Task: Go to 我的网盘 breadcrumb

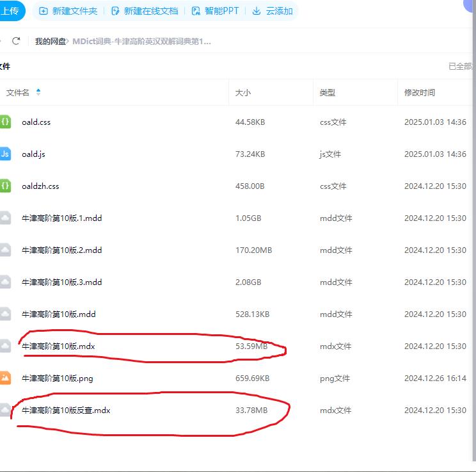Action: [51, 42]
